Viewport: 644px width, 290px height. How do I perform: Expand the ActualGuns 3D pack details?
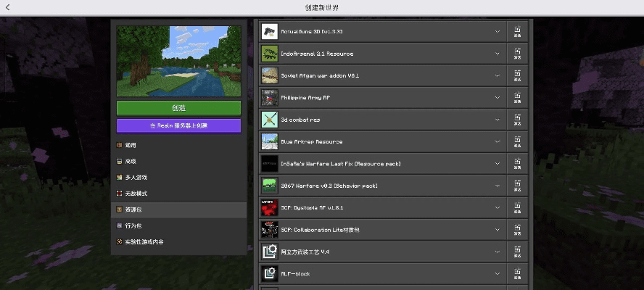[x=498, y=32]
